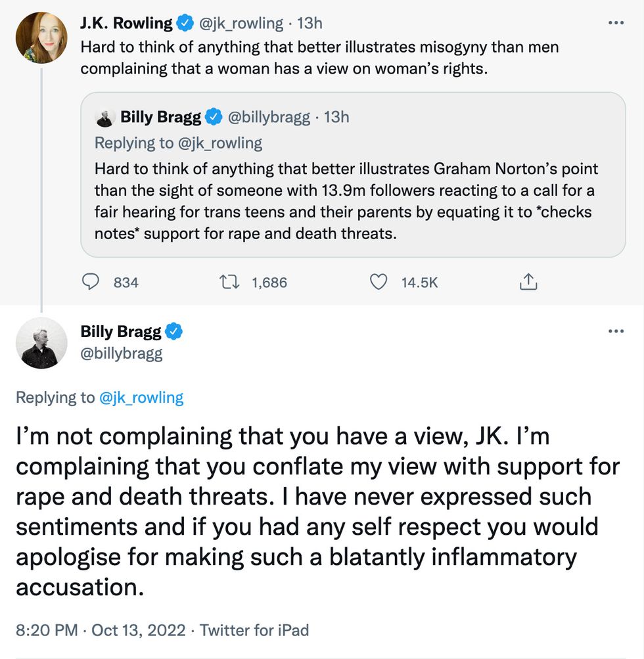This screenshot has height=659, width=644.
Task: Click Billy Bragg's verified badge in quoted tweet
Action: pos(214,118)
